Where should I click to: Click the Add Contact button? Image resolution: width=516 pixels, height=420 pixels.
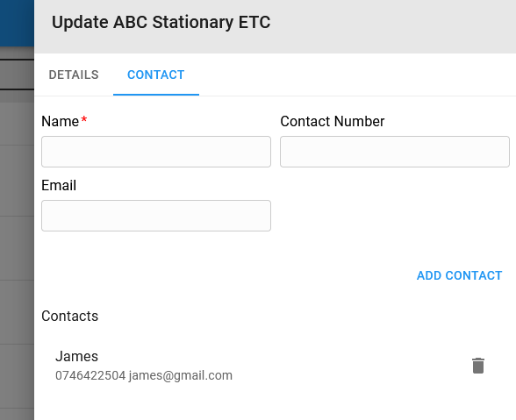pyautogui.click(x=460, y=275)
